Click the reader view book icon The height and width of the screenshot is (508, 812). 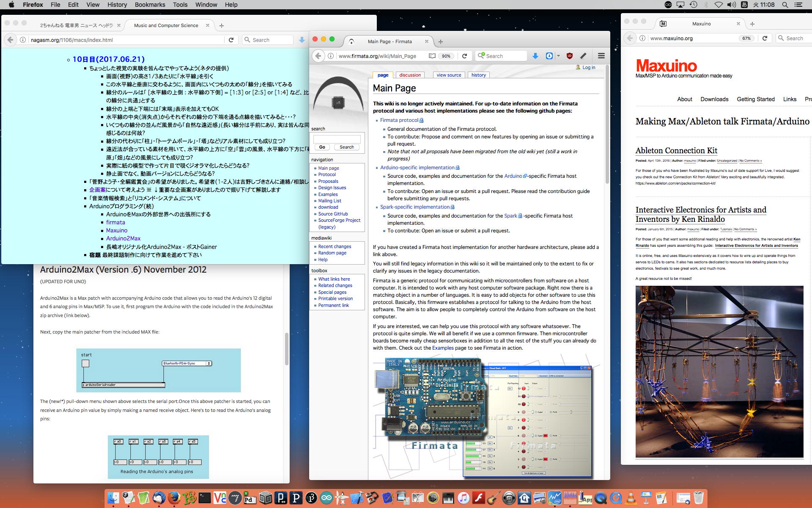coord(432,56)
